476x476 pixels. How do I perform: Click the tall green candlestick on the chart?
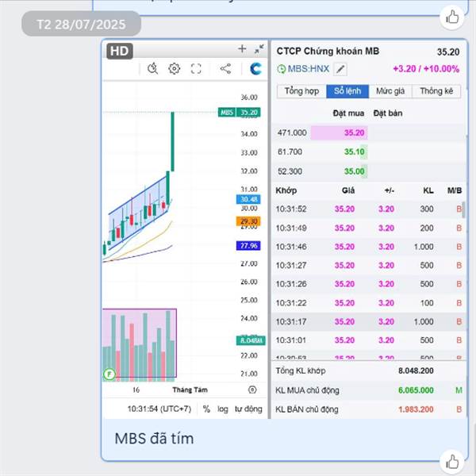[172, 142]
